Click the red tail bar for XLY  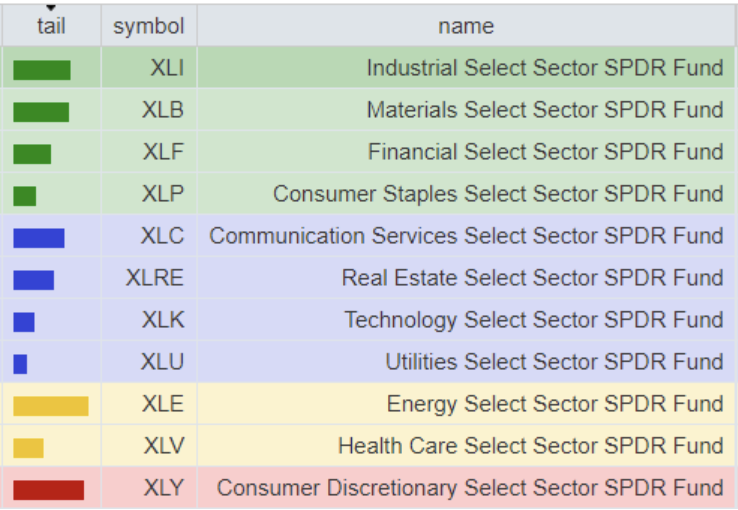(x=48, y=489)
